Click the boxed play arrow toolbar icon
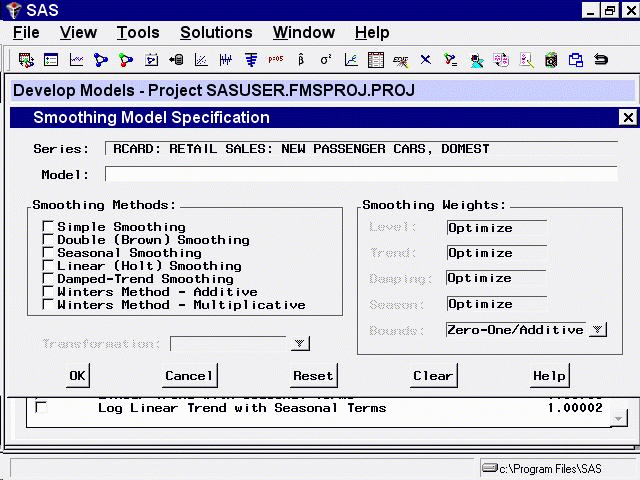This screenshot has width=640, height=480. (151, 60)
